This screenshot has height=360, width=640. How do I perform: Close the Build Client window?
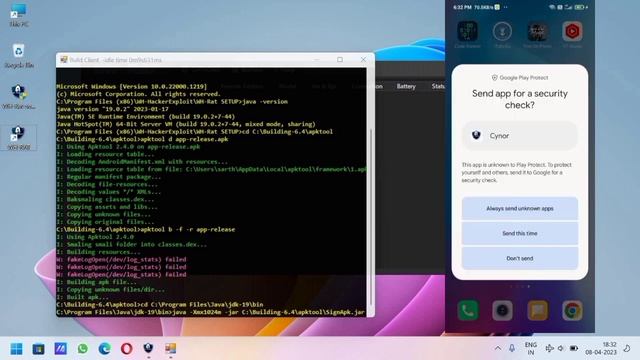coord(363,60)
